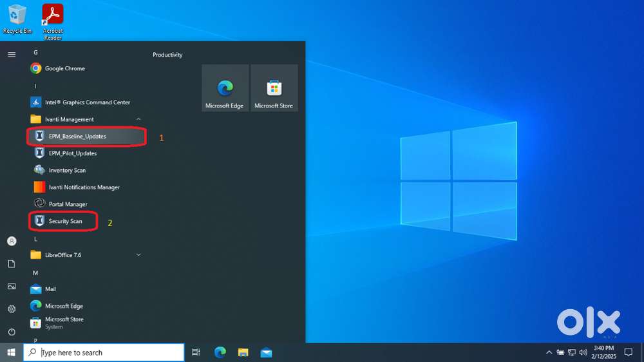Open Microsoft Edge from the taskbar
The image size is (644, 362).
tap(220, 352)
